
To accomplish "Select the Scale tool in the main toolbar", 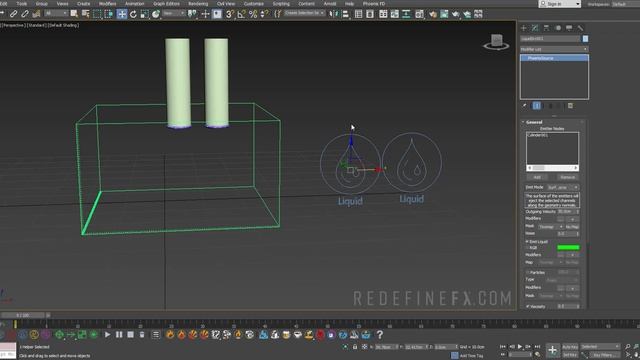I will [144, 14].
